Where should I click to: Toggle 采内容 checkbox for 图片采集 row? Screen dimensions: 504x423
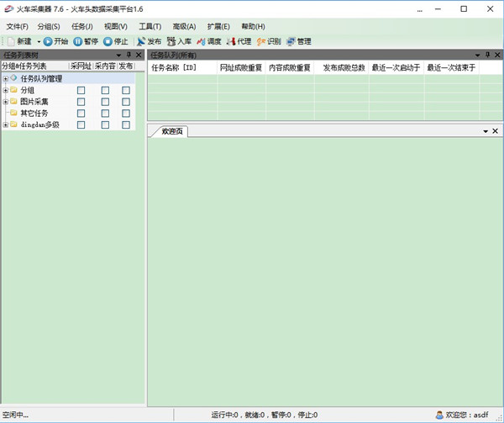coord(106,102)
